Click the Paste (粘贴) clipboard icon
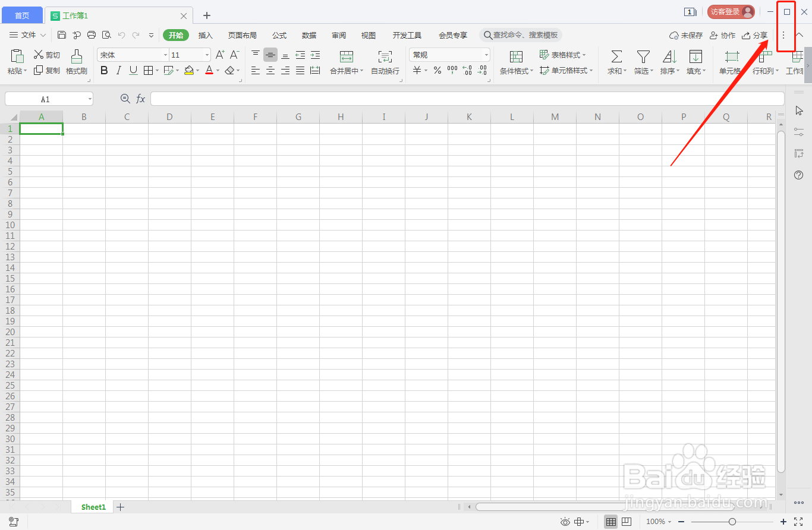812x530 pixels. [17, 56]
